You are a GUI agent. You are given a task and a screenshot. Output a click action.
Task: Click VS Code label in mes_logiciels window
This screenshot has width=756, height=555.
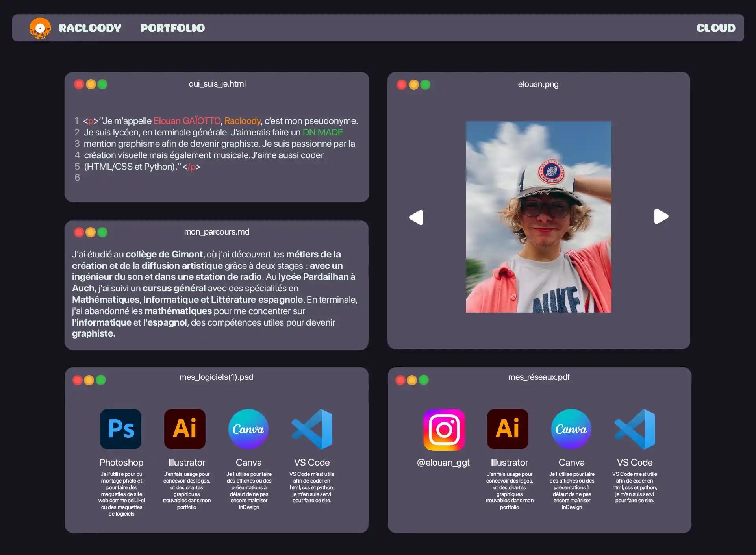[312, 462]
